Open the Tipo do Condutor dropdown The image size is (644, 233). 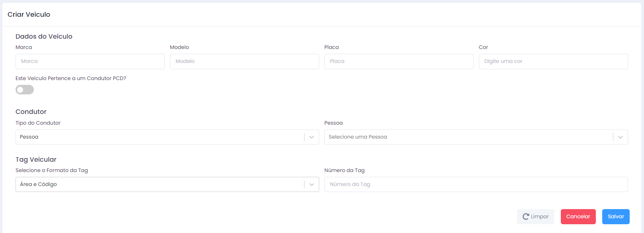click(x=167, y=137)
